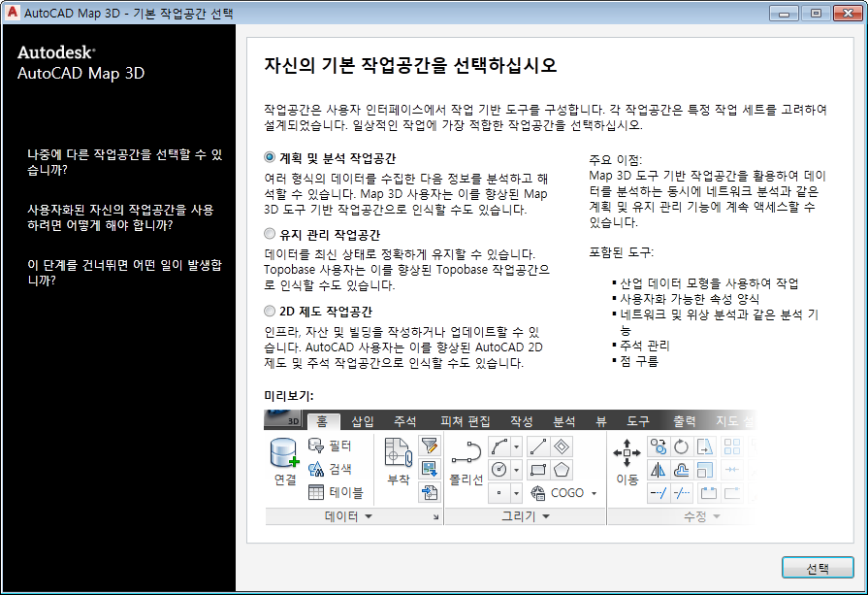Image resolution: width=868 pixels, height=595 pixels.
Task: Click the rotate icon in 수정 panel
Action: [682, 446]
